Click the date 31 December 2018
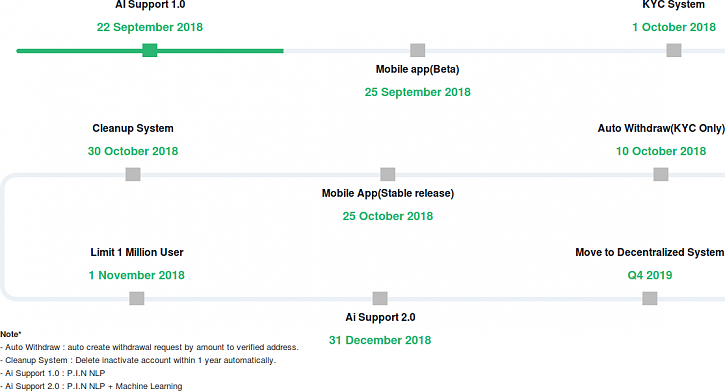This screenshot has width=725, height=391. click(x=380, y=340)
